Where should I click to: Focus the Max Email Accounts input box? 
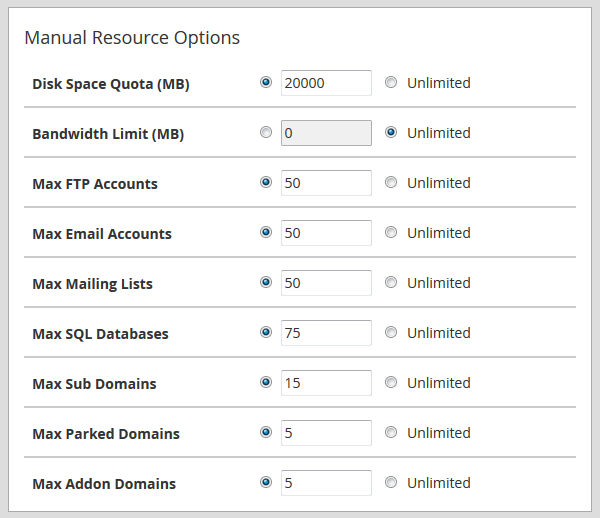[x=326, y=233]
